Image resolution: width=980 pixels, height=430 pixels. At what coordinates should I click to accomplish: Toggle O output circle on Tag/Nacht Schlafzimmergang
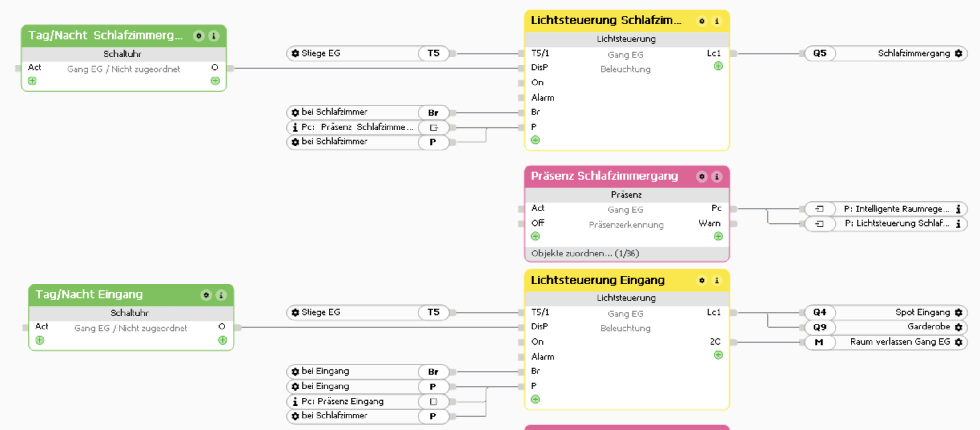215,67
